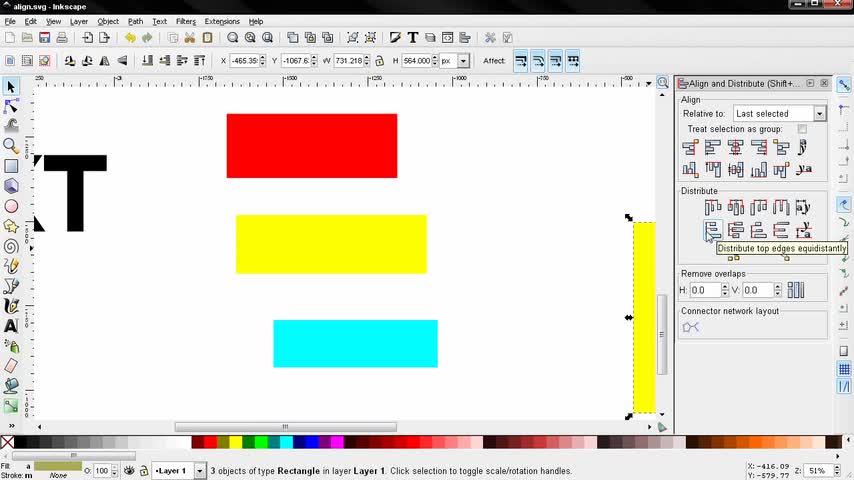Select the Tweak tool
854x480 pixels.
point(11,126)
